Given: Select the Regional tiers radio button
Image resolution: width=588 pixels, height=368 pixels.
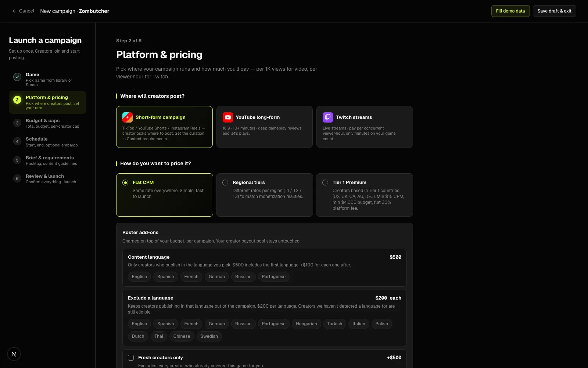Looking at the screenshot, I should pos(225,183).
